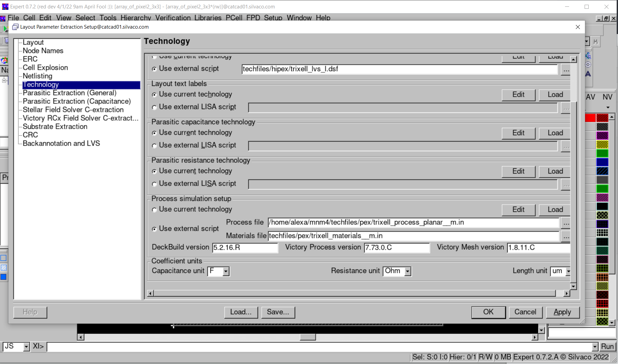Click the octagon shape icon in right toolbar
The height and width of the screenshot is (364, 618).
(588, 65)
